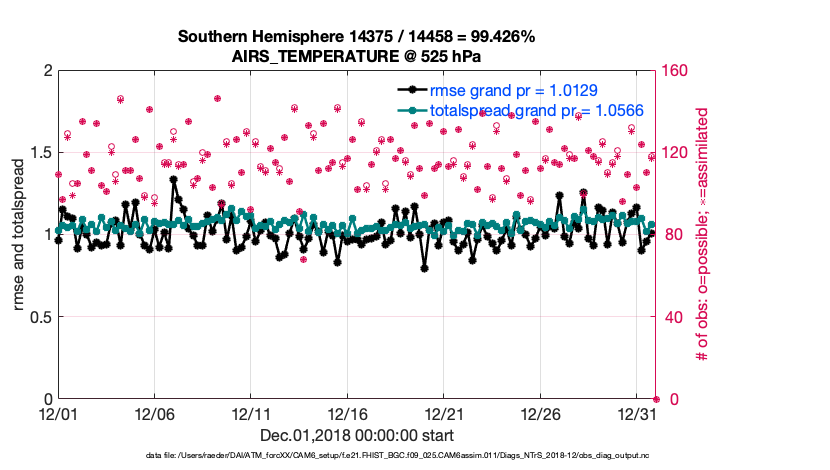The width and height of the screenshot is (830, 470).
Task: Click the x-axis tick label '12/06'
Action: click(155, 414)
